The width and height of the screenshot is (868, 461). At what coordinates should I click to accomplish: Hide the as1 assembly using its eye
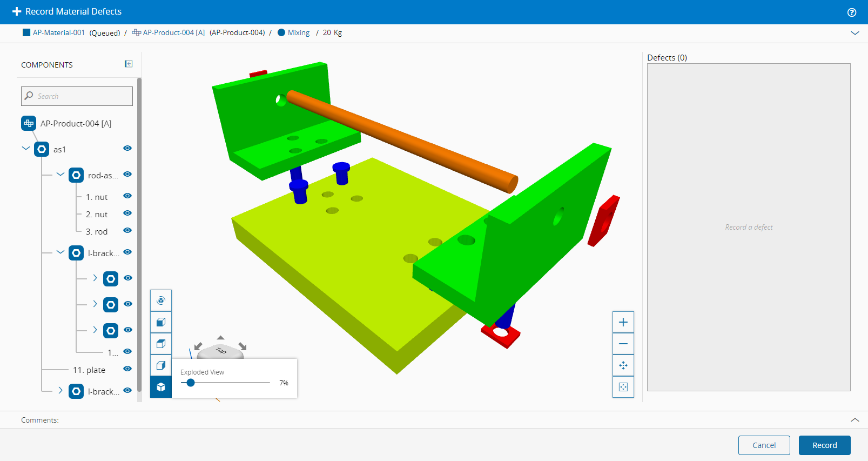127,148
